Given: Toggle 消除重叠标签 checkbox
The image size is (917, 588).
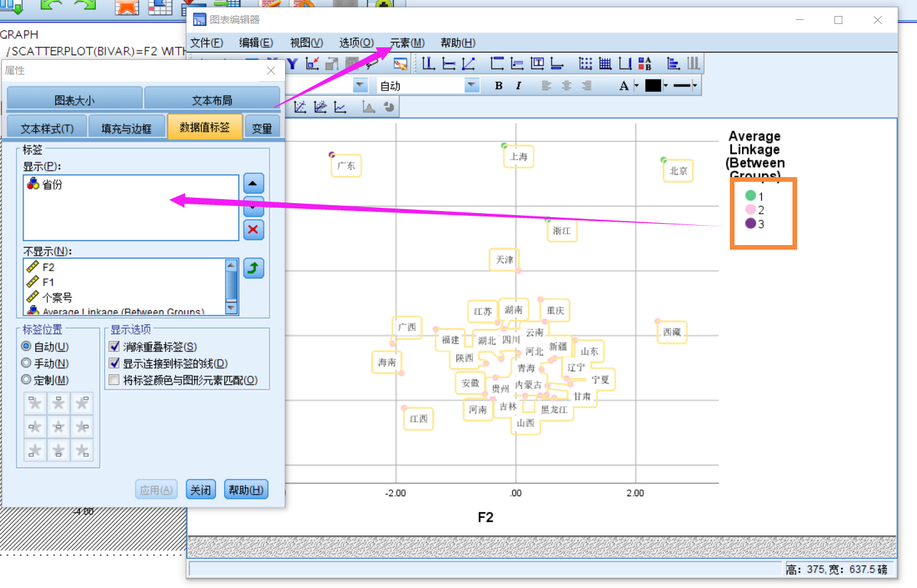Looking at the screenshot, I should [115, 346].
